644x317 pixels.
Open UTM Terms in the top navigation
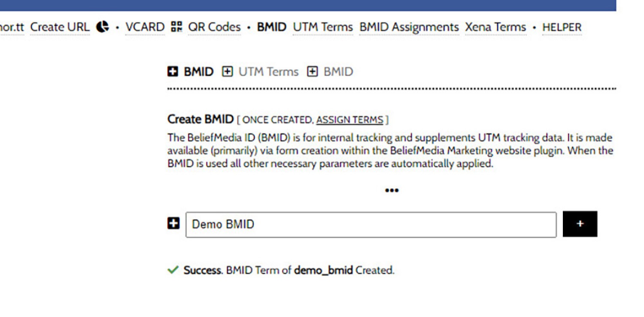[323, 27]
